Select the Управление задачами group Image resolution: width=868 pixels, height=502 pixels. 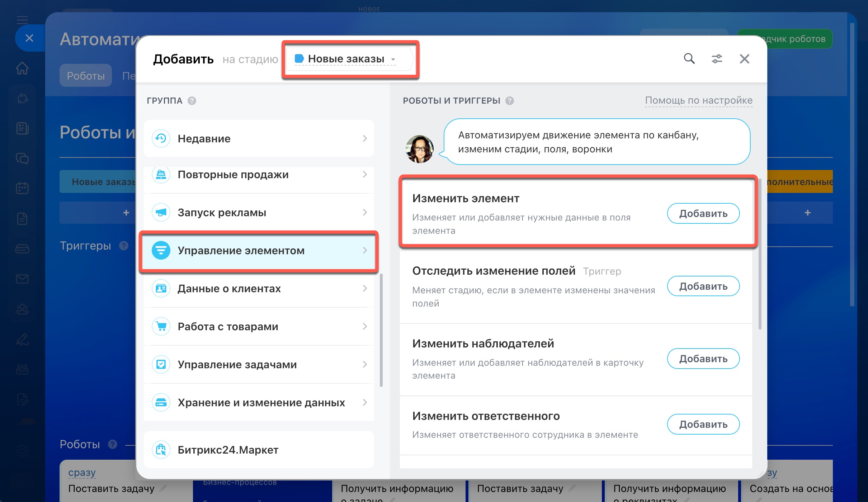[259, 365]
